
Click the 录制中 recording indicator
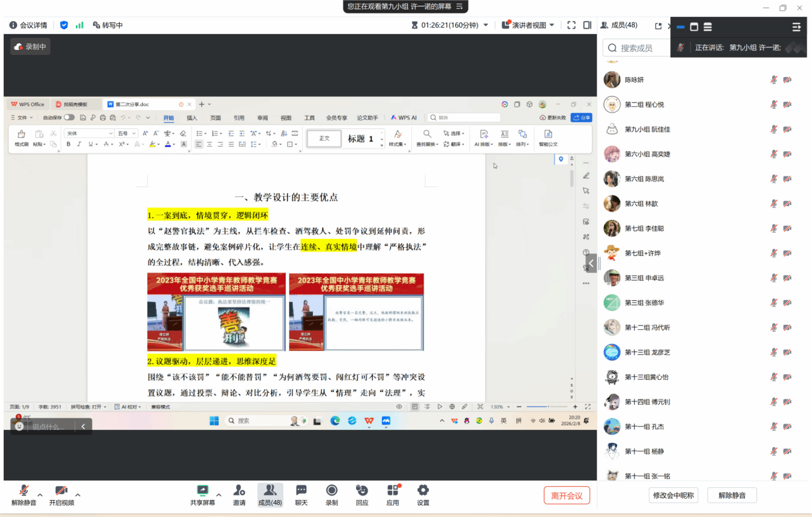click(30, 47)
